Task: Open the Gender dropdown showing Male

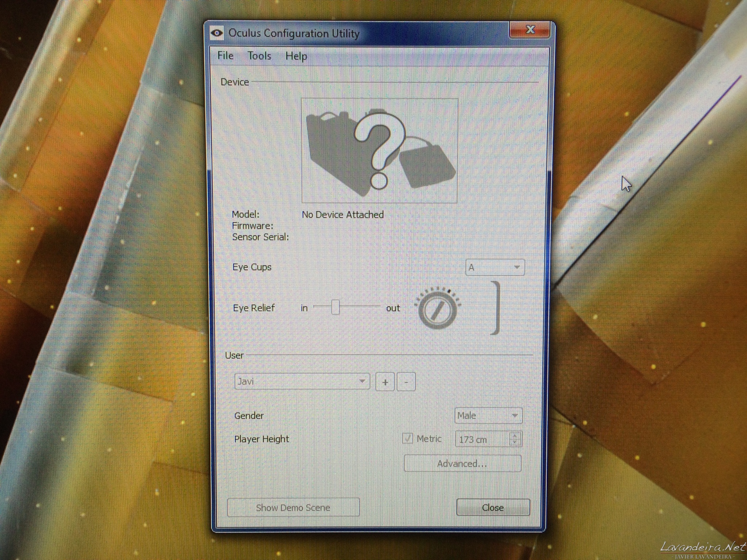Action: [x=488, y=416]
